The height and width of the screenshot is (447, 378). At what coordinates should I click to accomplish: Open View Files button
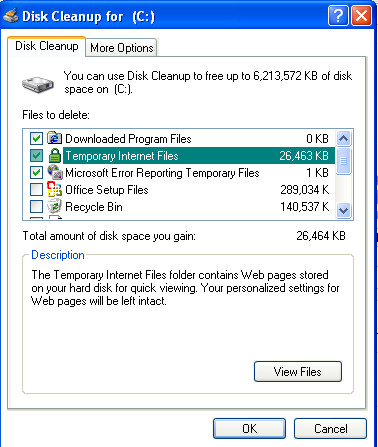pos(298,371)
